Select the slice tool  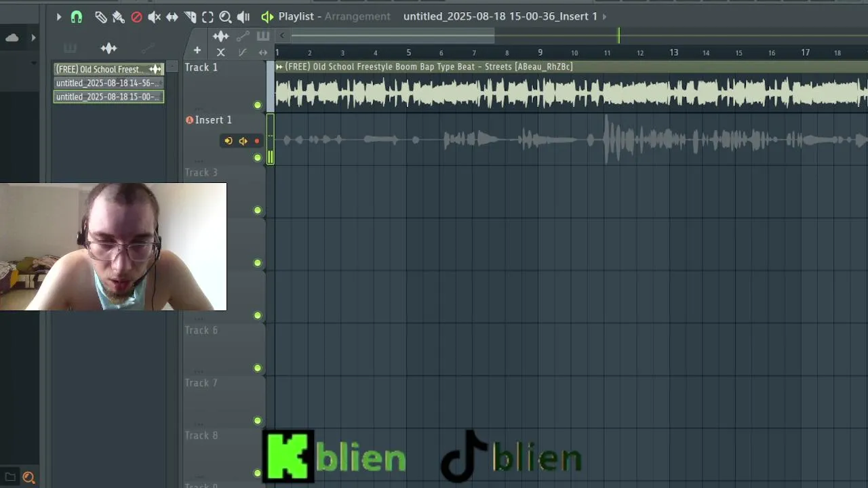pos(190,17)
